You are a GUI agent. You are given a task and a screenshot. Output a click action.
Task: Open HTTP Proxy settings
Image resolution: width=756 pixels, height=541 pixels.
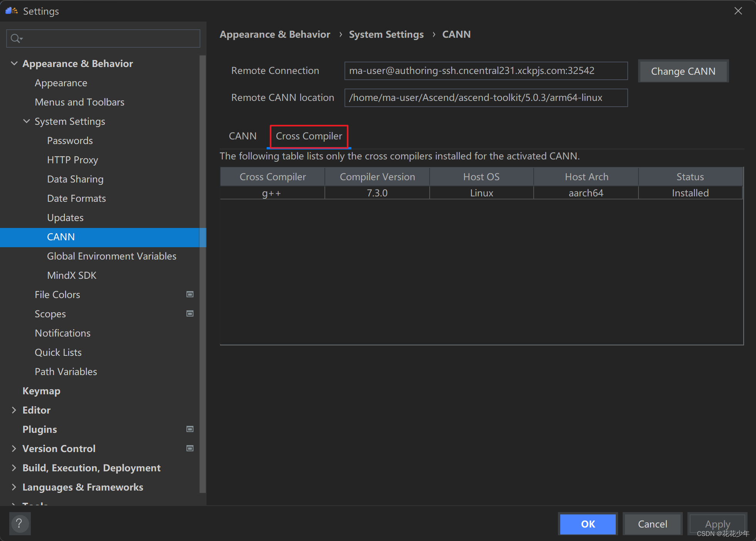[72, 160]
